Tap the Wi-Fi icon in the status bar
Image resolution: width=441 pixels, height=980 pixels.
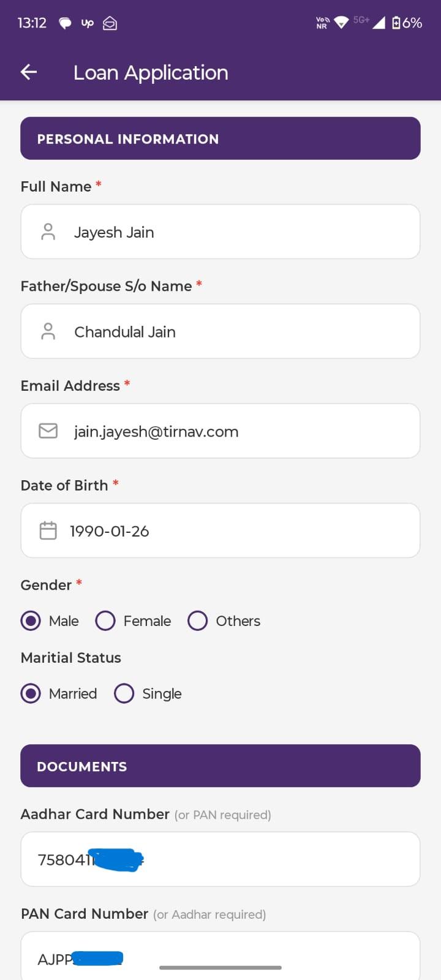click(341, 23)
